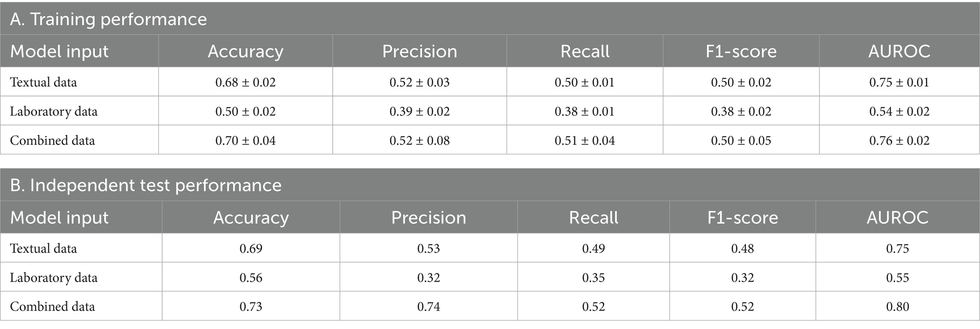980x329 pixels.
Task: Select test Combined data precision value 0.74
Action: (x=428, y=307)
